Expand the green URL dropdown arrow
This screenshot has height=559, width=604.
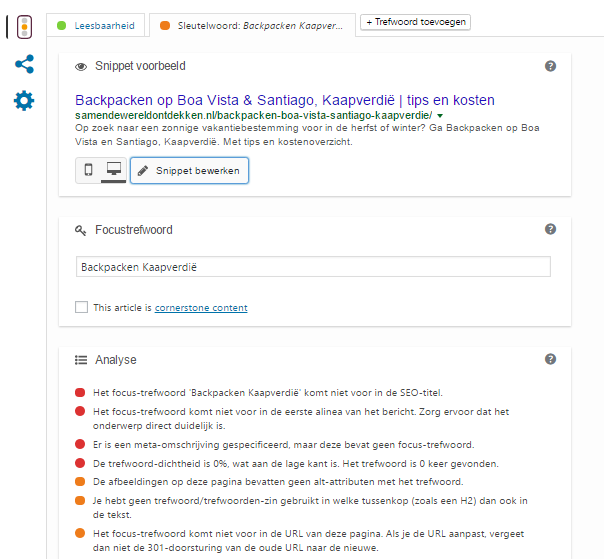[x=440, y=116]
